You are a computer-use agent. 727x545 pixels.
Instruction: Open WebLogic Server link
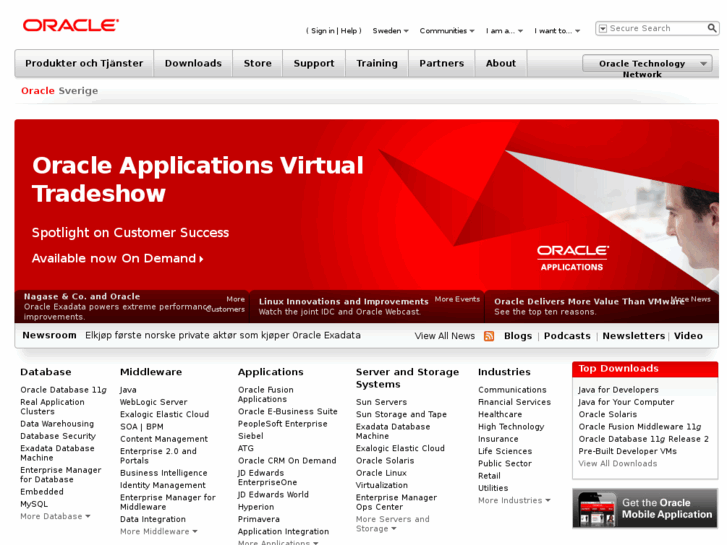pyautogui.click(x=153, y=402)
